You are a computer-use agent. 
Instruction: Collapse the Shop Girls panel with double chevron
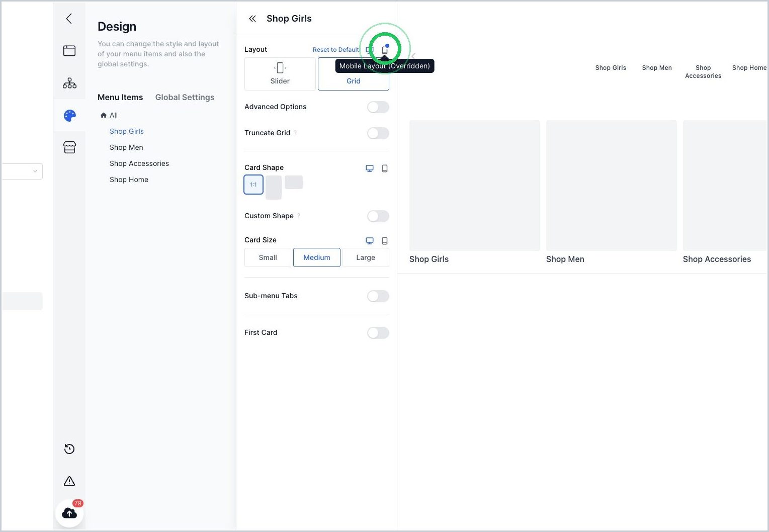[252, 19]
